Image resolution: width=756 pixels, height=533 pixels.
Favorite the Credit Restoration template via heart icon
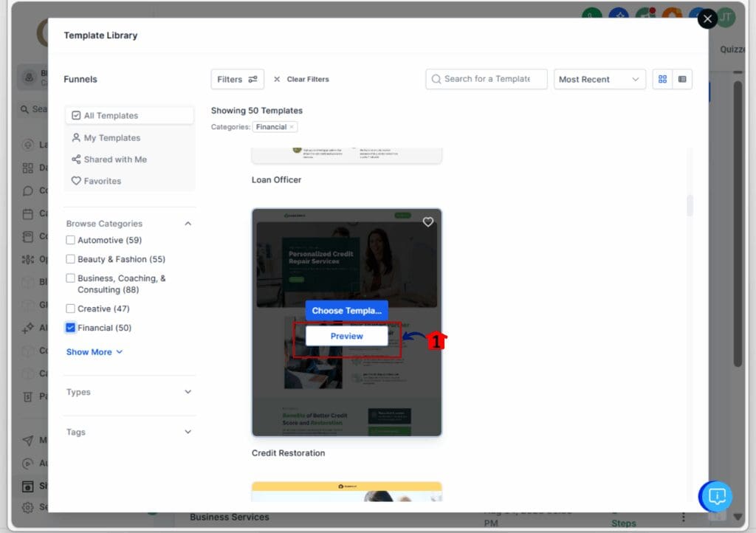pos(428,221)
